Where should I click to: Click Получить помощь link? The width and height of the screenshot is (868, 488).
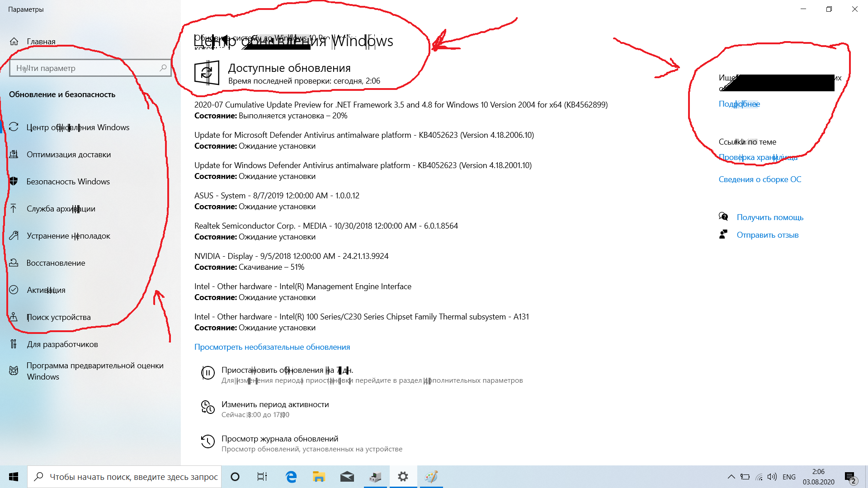tap(769, 217)
